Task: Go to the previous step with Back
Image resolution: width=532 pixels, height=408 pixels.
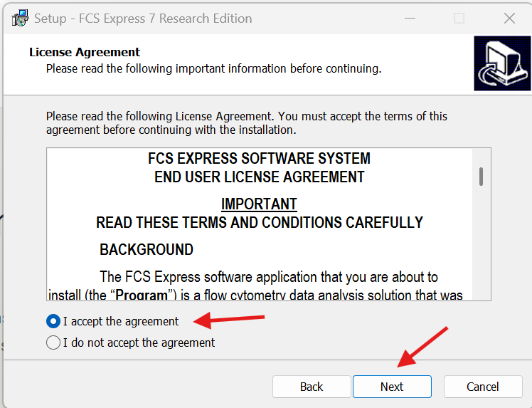Action: pos(312,387)
